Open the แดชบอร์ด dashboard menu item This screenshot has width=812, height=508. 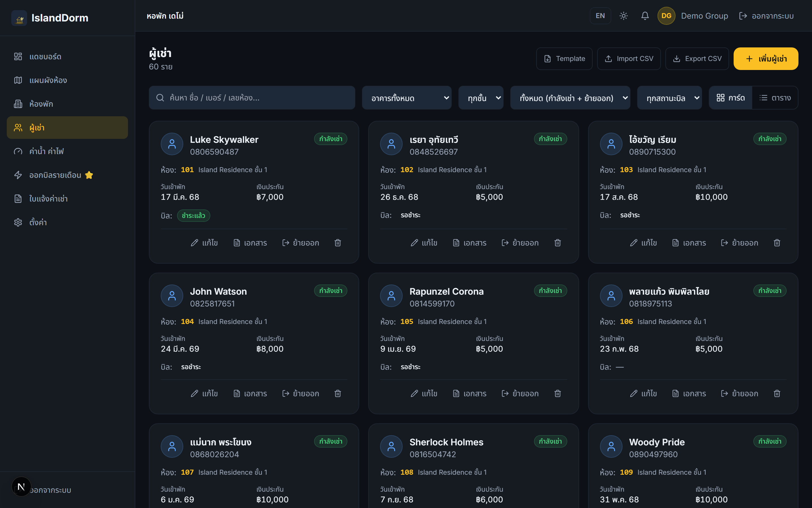67,56
